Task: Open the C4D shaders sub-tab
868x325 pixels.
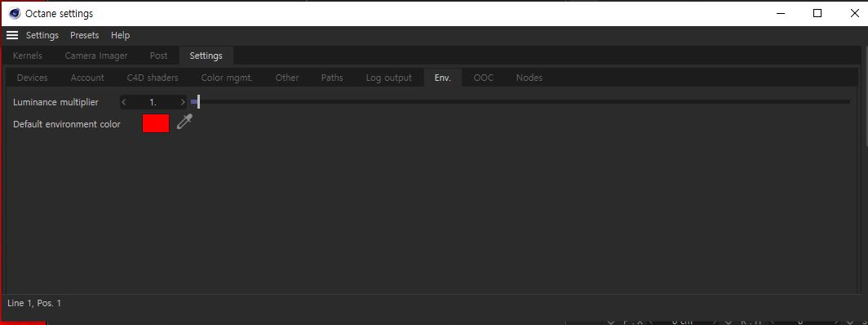Action: pyautogui.click(x=153, y=78)
